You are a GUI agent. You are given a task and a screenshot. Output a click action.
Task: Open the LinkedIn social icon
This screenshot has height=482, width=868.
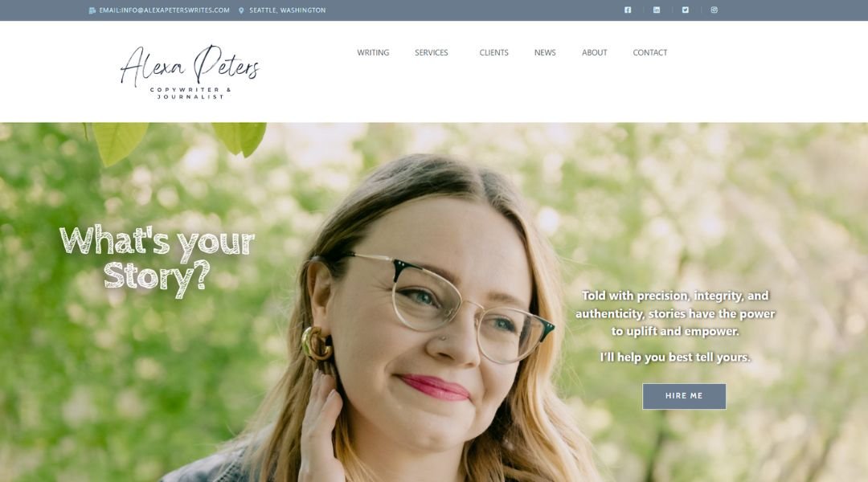657,10
